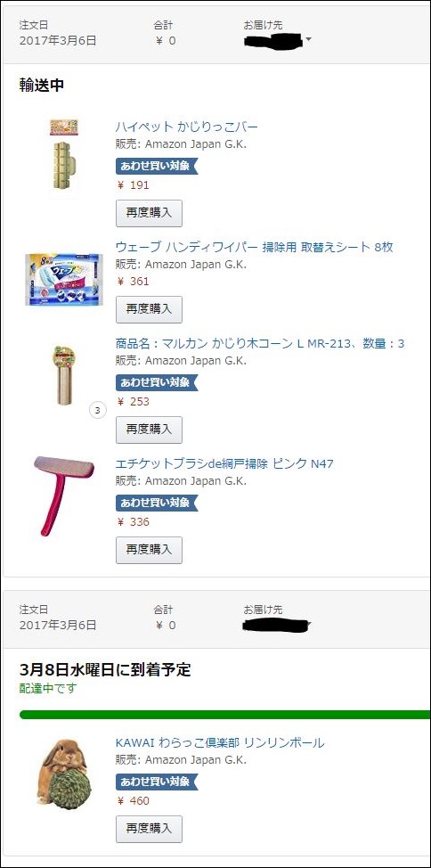This screenshot has height=868, width=431.
Task: Click 再度購入 button under かじりっこバー
Action: tap(149, 213)
